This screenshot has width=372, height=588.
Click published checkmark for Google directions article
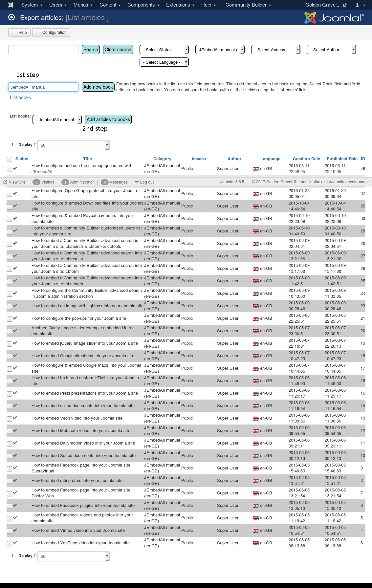pos(15,355)
